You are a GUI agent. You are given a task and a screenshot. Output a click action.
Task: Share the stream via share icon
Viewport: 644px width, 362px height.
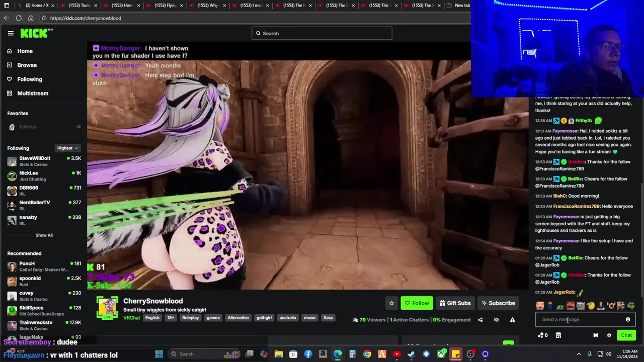(480, 320)
